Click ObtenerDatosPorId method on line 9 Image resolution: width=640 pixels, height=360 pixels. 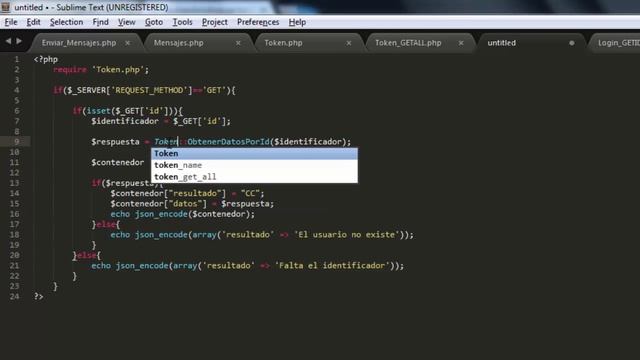click(x=228, y=142)
